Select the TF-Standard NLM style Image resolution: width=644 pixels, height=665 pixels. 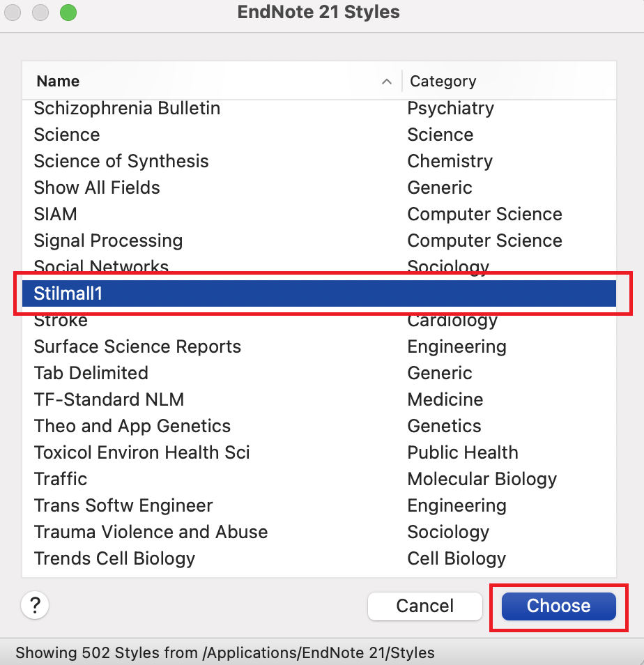point(109,399)
